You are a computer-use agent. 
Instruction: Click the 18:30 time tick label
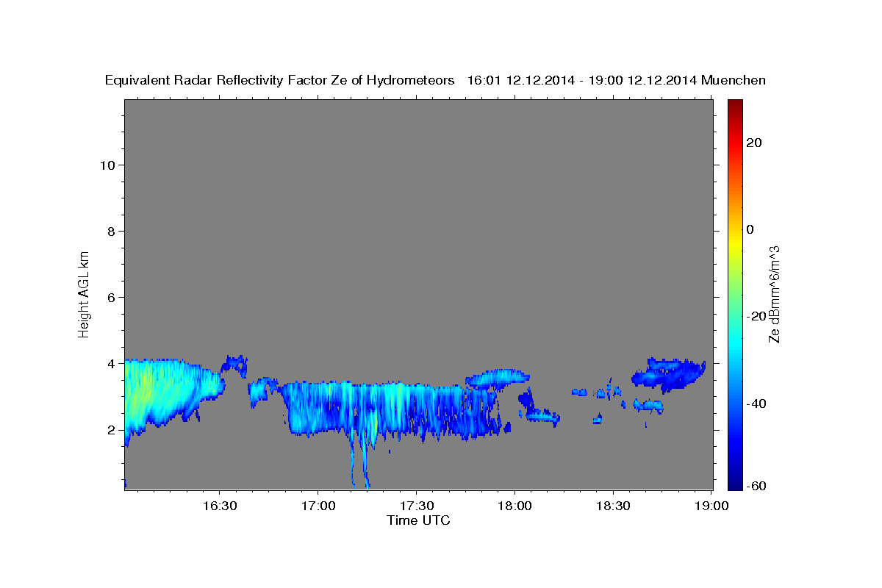(613, 506)
